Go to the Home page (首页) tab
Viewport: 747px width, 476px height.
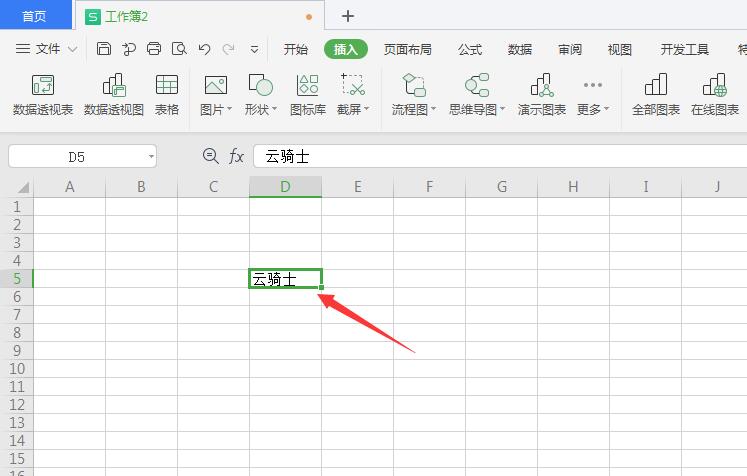tap(35, 16)
